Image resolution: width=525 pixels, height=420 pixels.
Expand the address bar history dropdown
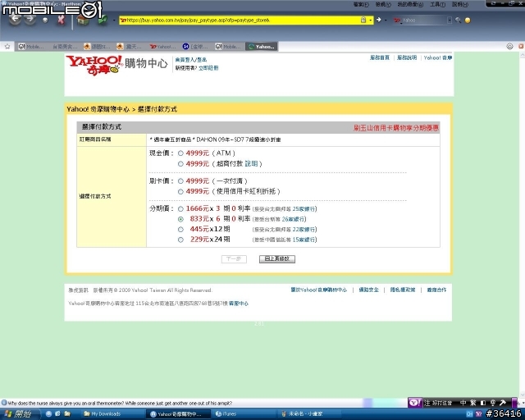click(370, 21)
